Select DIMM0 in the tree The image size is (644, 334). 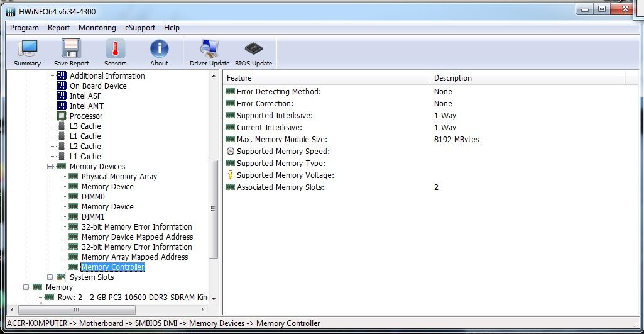(x=93, y=197)
